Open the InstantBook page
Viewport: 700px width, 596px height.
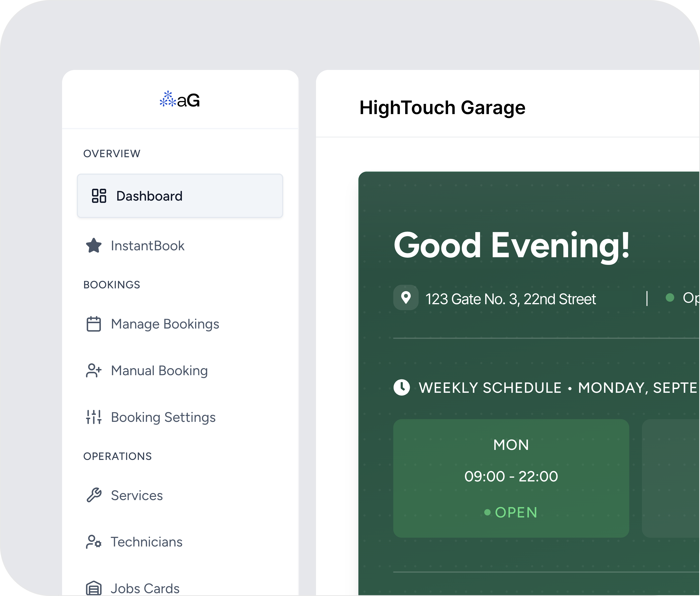148,246
